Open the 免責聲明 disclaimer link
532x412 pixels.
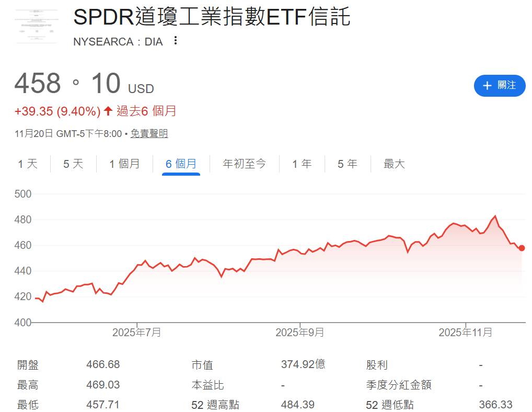click(x=149, y=133)
